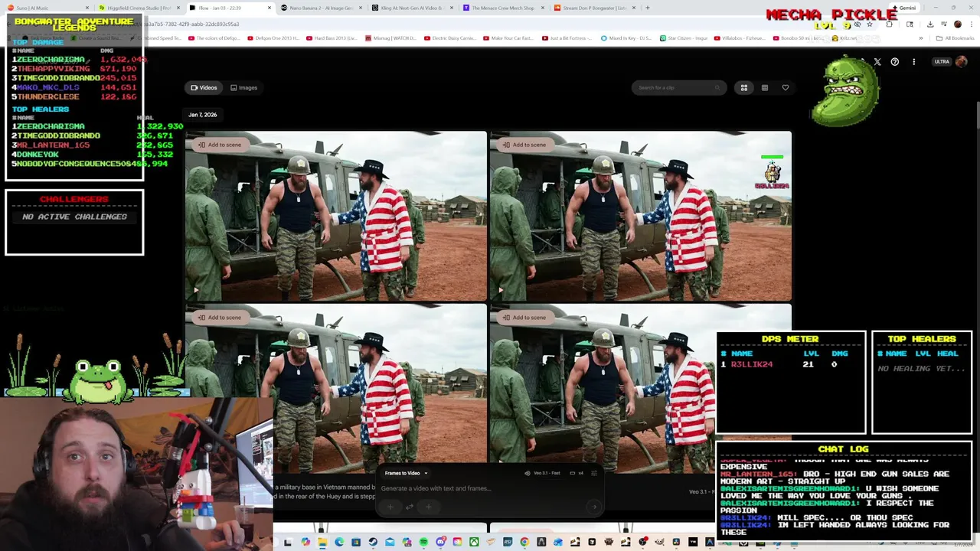This screenshot has height=551, width=980.
Task: Add bottom-left video to scene
Action: click(x=220, y=318)
